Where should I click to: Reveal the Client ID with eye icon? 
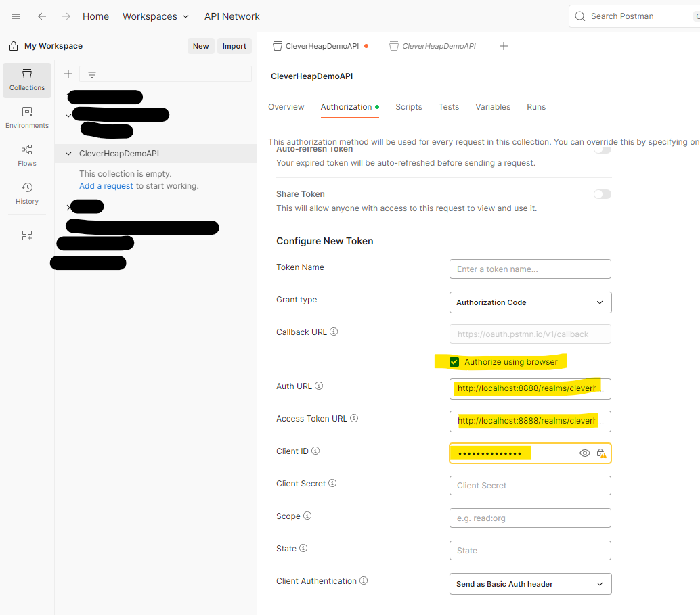(x=584, y=453)
